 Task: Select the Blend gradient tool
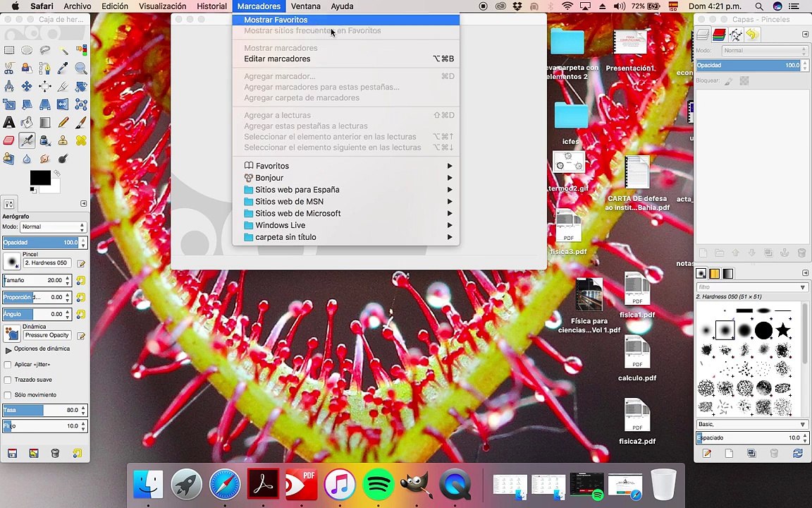pos(45,123)
